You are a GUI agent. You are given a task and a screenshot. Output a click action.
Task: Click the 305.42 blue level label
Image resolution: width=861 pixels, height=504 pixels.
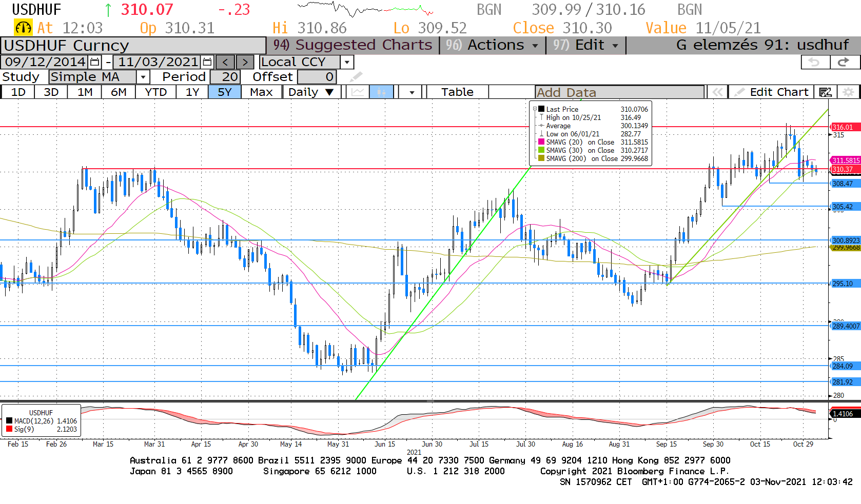[x=845, y=207]
